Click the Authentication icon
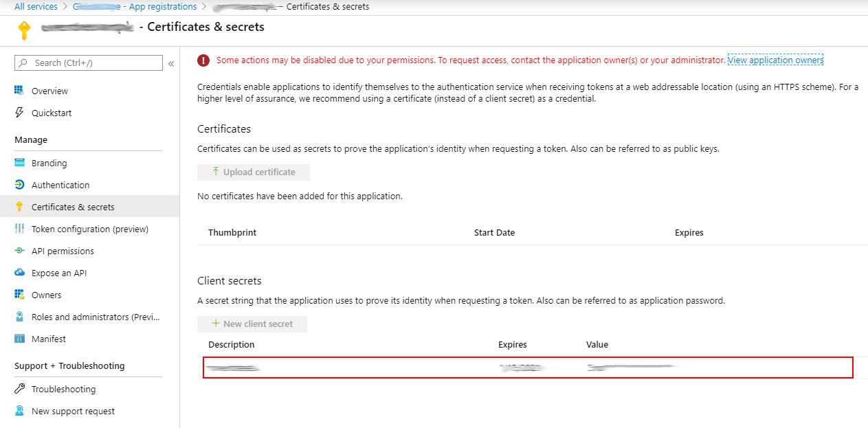Viewport: 868px width, 428px height. [19, 185]
